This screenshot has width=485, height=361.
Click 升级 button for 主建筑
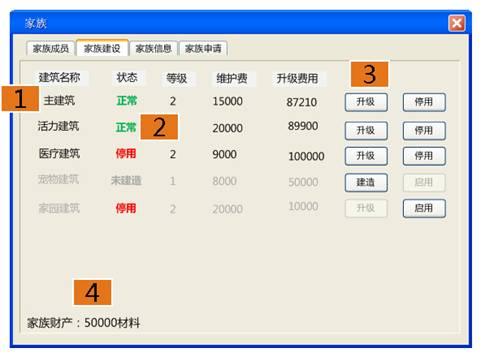(366, 102)
